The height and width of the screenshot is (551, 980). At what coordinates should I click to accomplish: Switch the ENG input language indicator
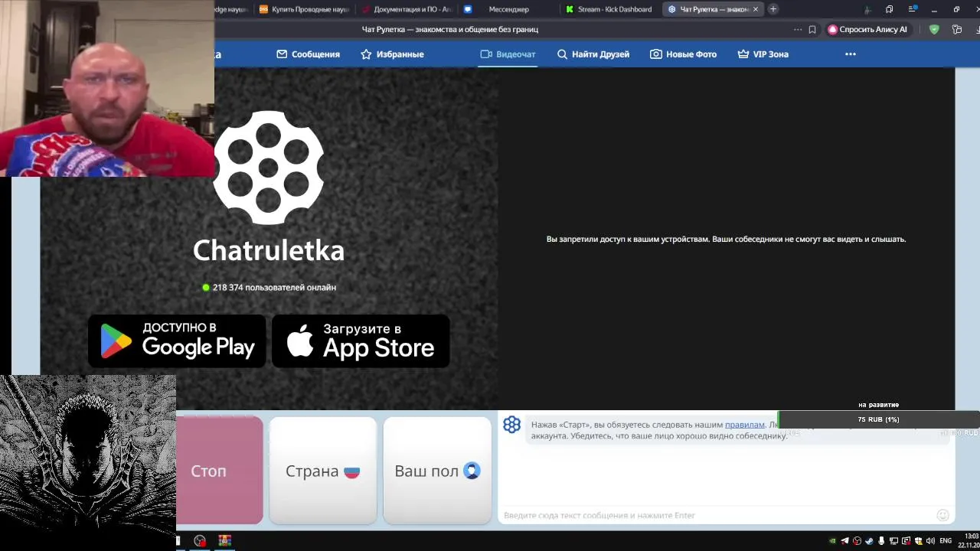pyautogui.click(x=946, y=541)
